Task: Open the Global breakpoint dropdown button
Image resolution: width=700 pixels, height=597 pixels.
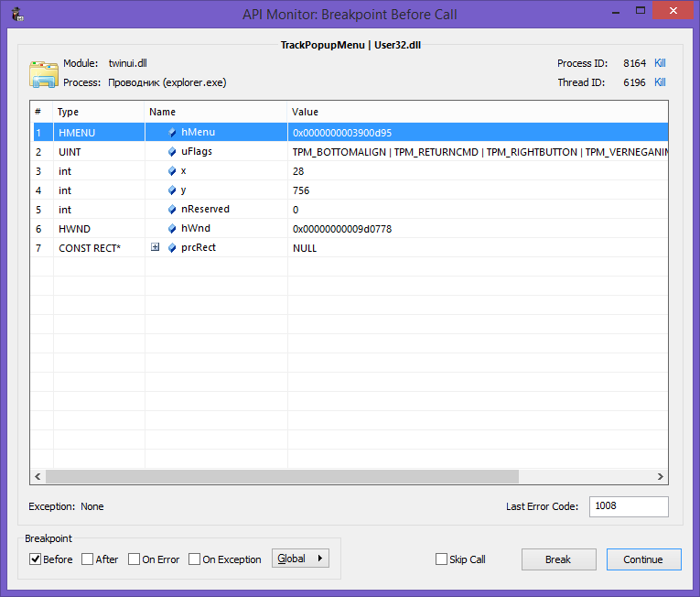Action: 300,559
